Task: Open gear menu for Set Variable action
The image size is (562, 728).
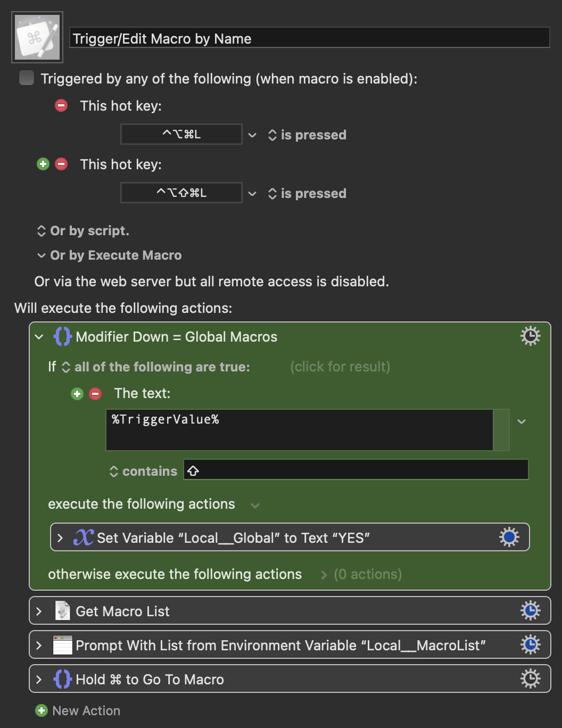Action: (509, 537)
